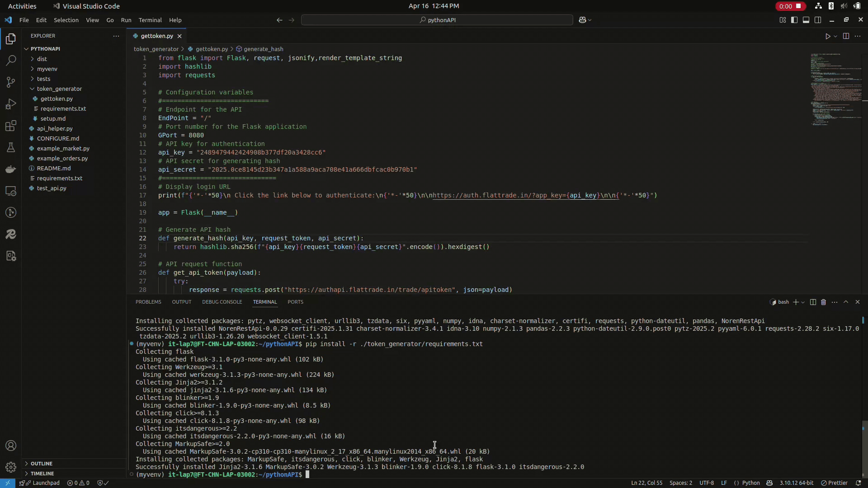Viewport: 868px width, 488px height.
Task: Open api_helper.py file
Action: [x=55, y=128]
